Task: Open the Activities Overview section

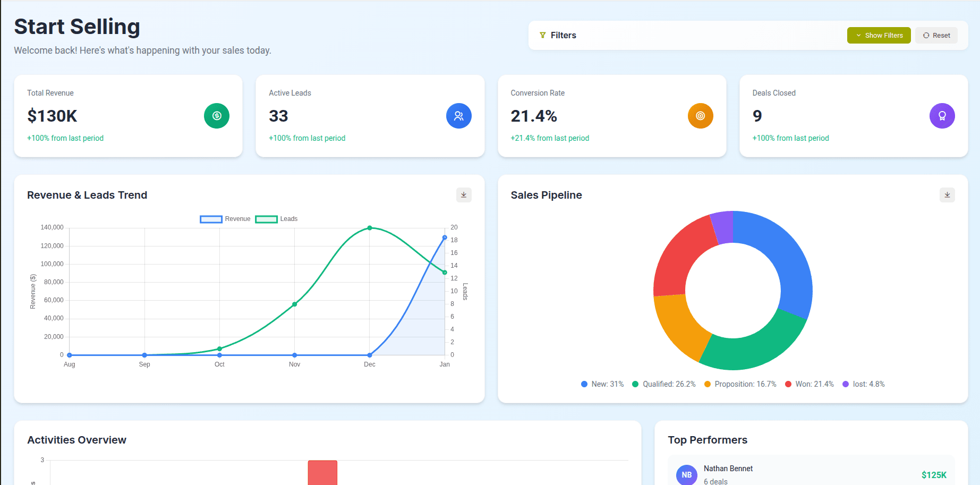Action: click(77, 439)
